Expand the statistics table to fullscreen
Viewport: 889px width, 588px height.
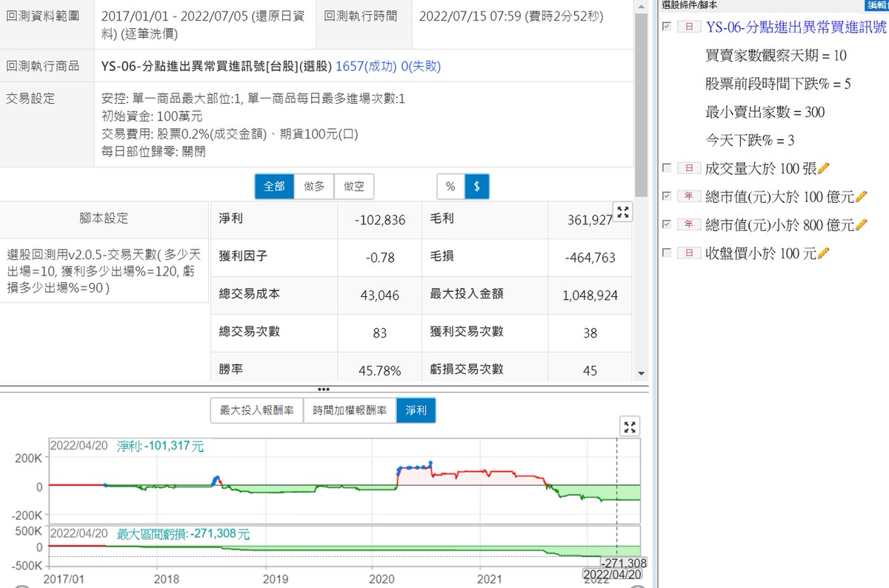623,213
